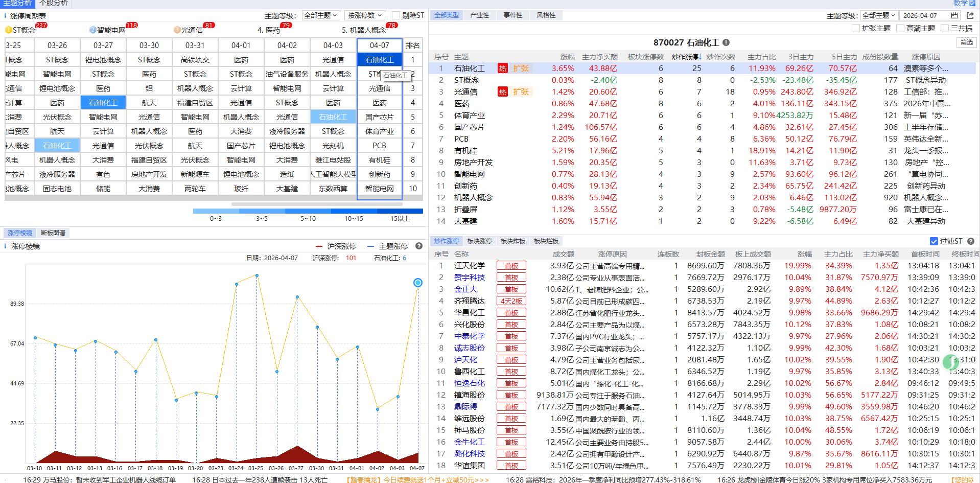This screenshot has width=980, height=483.
Task: Open the calendar picker beside 2026-04-07
Action: click(954, 15)
